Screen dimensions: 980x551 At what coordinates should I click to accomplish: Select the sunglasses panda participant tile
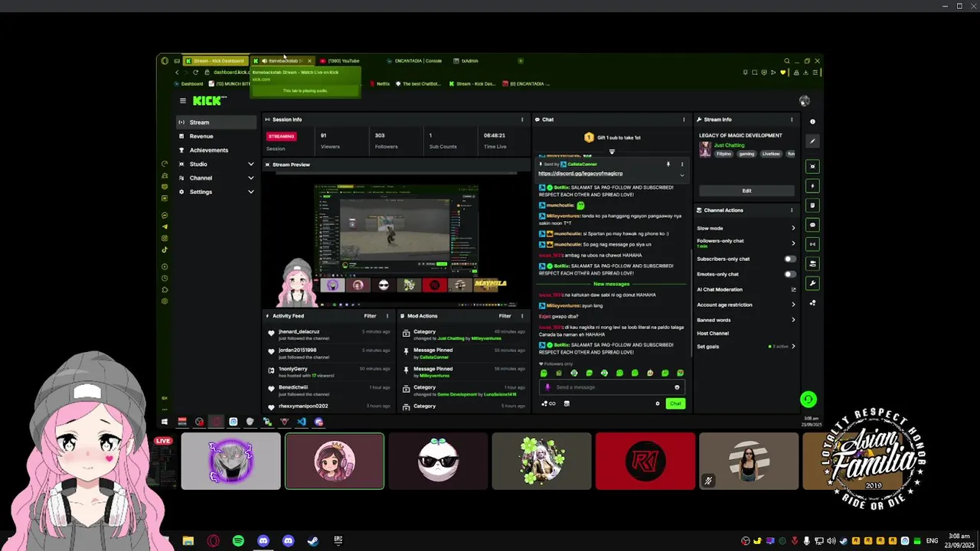(x=438, y=461)
